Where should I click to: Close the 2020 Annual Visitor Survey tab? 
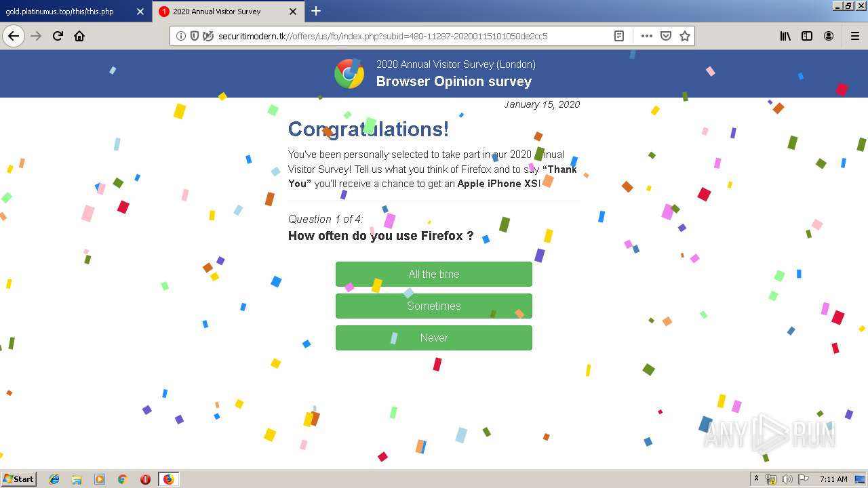(x=293, y=12)
